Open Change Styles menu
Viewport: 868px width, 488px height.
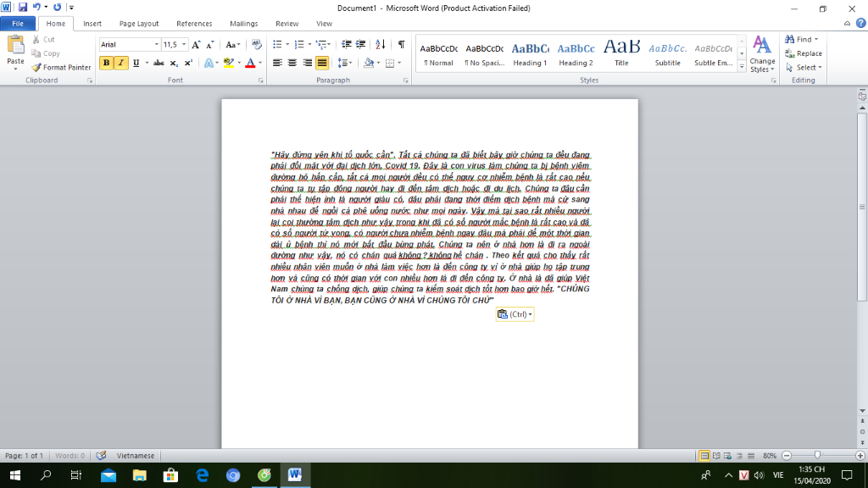pos(762,54)
